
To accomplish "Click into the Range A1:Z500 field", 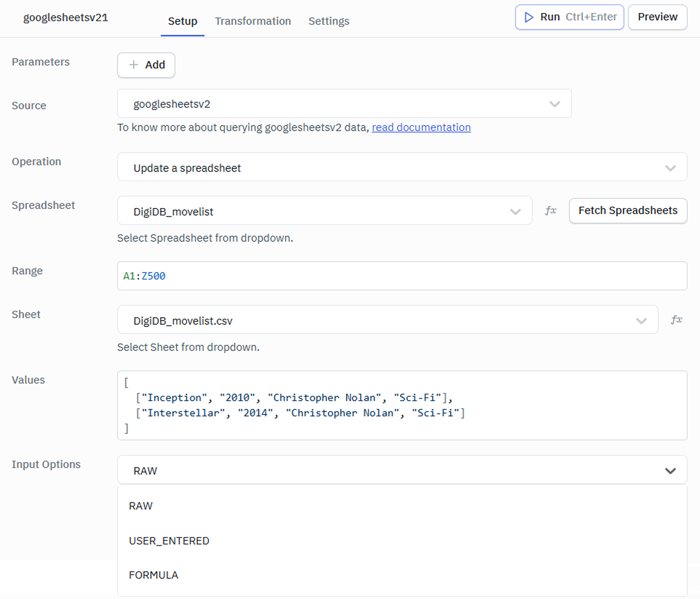I will pos(402,276).
